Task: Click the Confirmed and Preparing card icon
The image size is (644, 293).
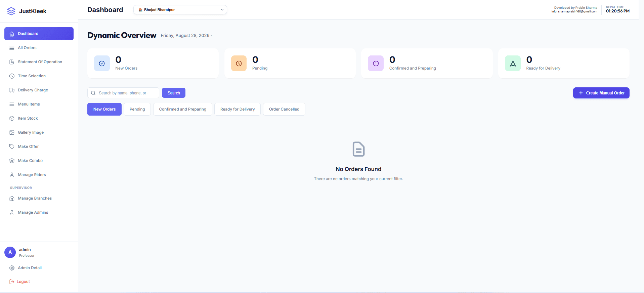Action: [376, 64]
